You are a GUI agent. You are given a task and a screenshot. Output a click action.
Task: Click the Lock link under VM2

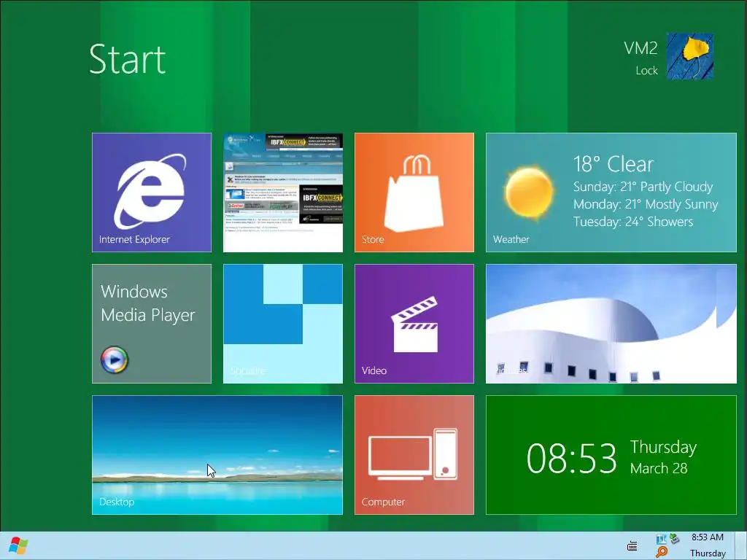pos(646,71)
